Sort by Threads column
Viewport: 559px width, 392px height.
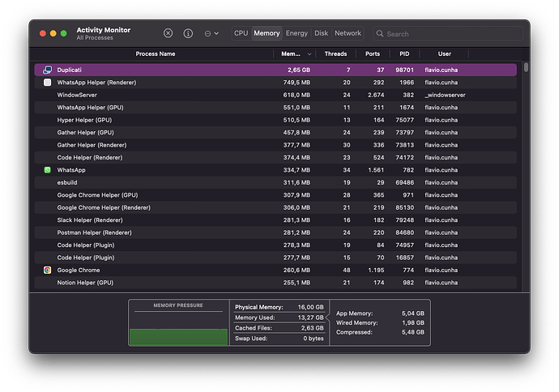(335, 53)
